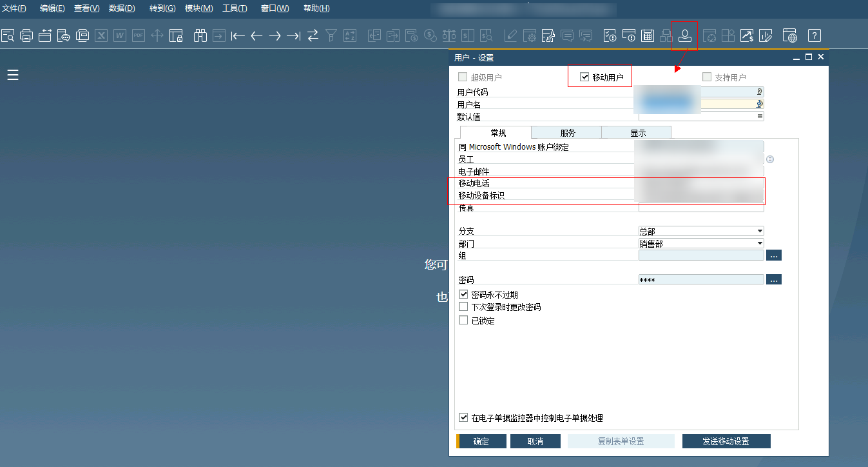Open the 数据(D) menu
The image size is (868, 467).
click(x=122, y=8)
